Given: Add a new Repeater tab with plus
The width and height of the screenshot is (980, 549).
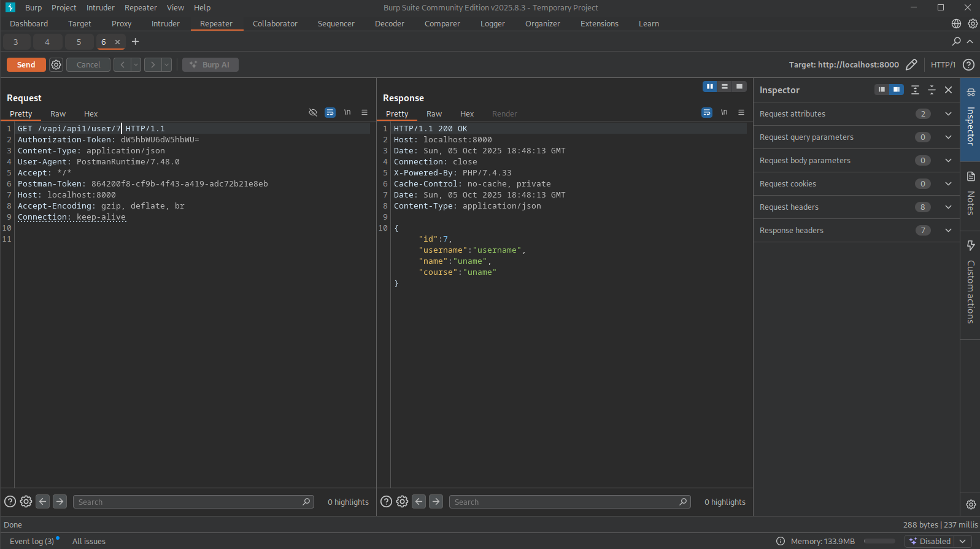Looking at the screenshot, I should (x=136, y=42).
